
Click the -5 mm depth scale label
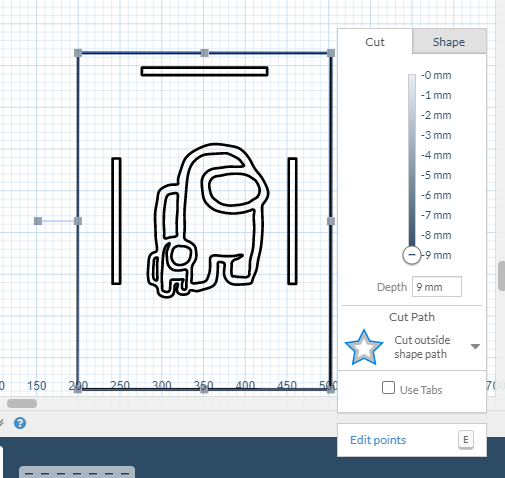coord(436,175)
